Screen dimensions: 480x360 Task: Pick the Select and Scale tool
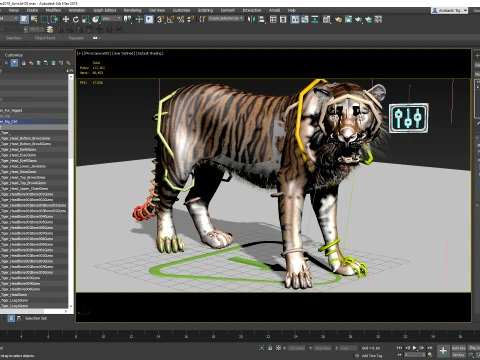pyautogui.click(x=86, y=19)
